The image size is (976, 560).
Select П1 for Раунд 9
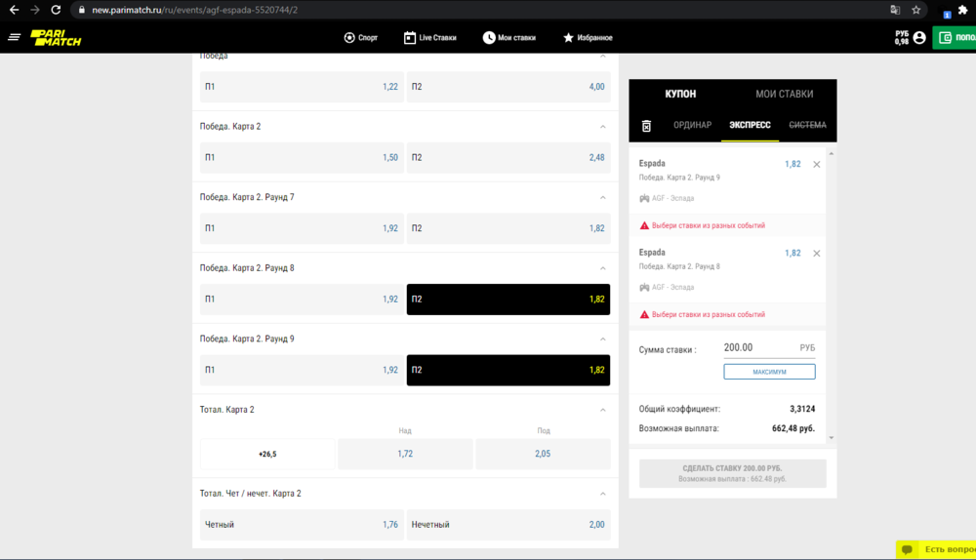[x=302, y=370]
